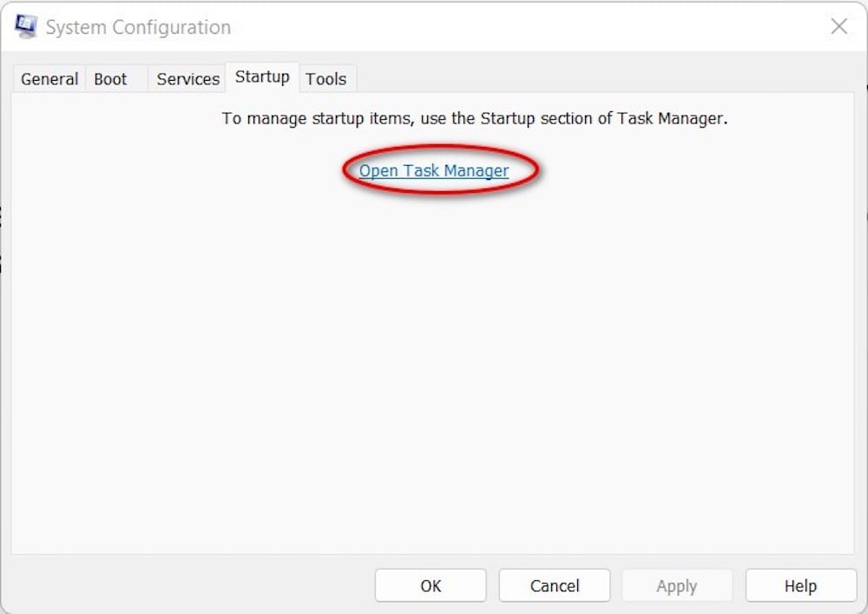
Task: Switch to the General tab
Action: (x=49, y=79)
